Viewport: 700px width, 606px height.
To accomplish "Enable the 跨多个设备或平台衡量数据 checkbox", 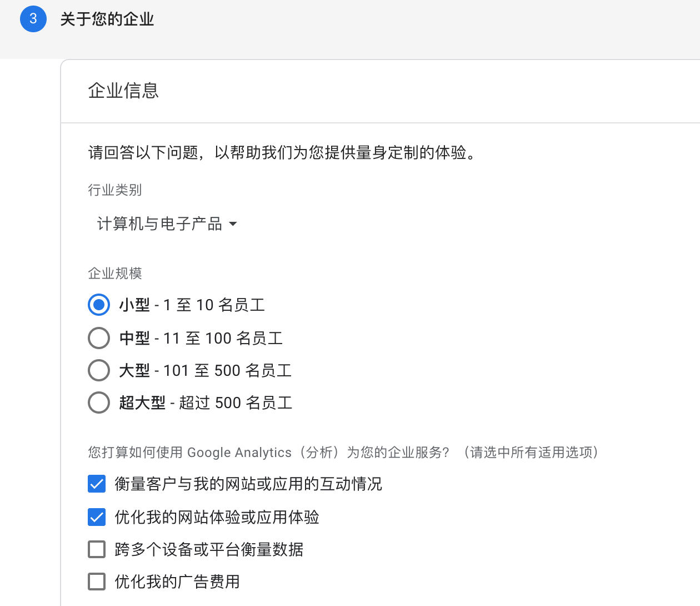I will click(x=97, y=549).
